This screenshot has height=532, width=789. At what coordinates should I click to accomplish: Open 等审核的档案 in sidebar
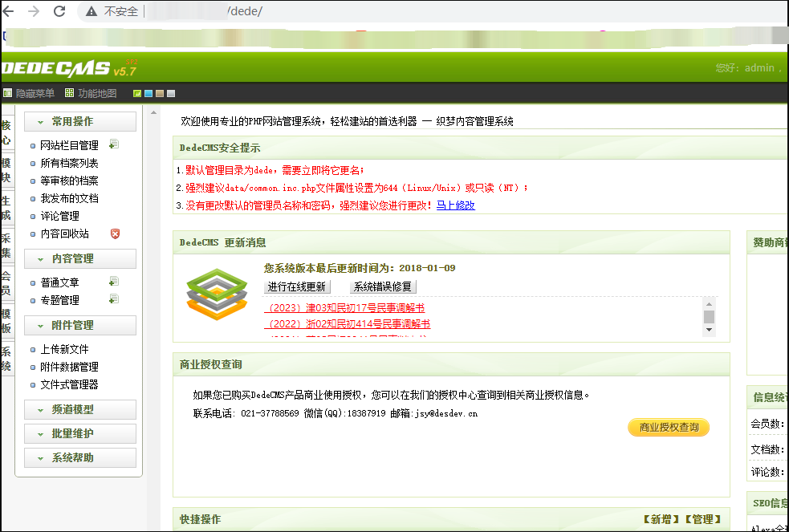coord(70,181)
